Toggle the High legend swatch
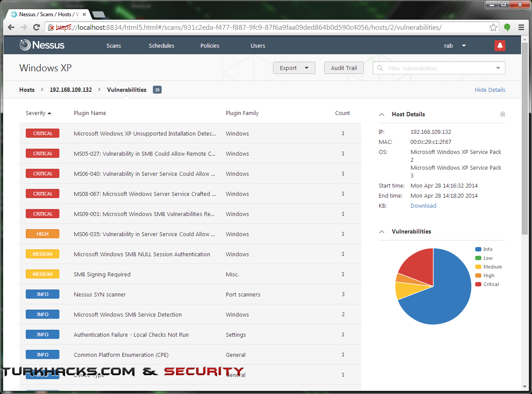 point(478,275)
